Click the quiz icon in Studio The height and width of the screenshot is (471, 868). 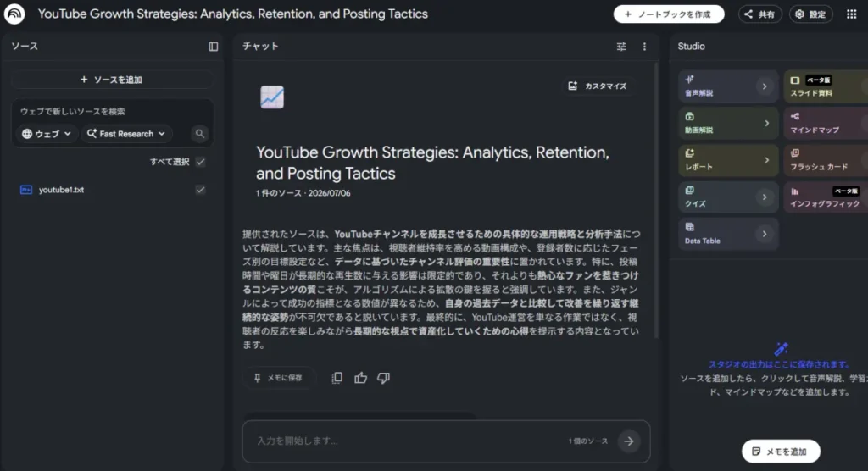pos(689,191)
